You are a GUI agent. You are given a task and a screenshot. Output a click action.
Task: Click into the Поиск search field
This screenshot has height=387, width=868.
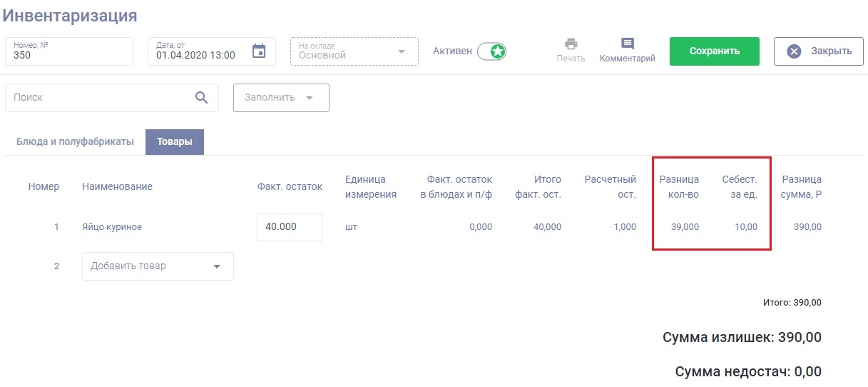tap(100, 98)
